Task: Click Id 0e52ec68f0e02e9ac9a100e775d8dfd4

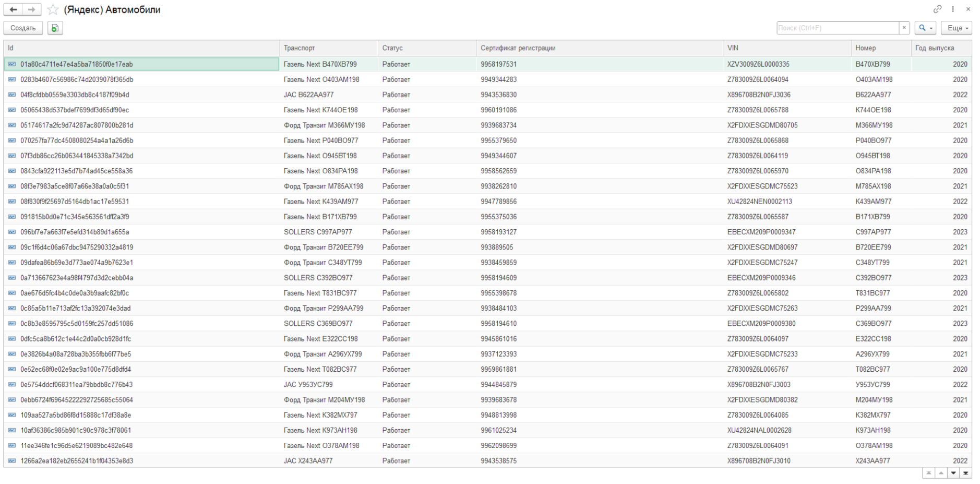Action: (76, 369)
